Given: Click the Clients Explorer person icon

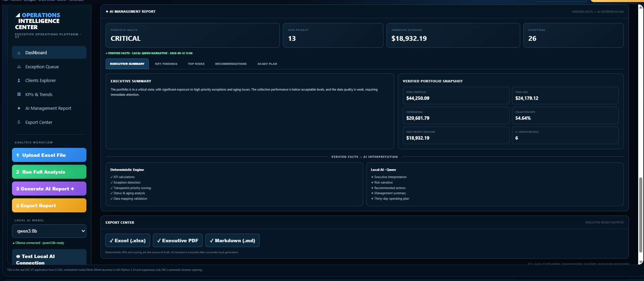Looking at the screenshot, I should pos(19,81).
